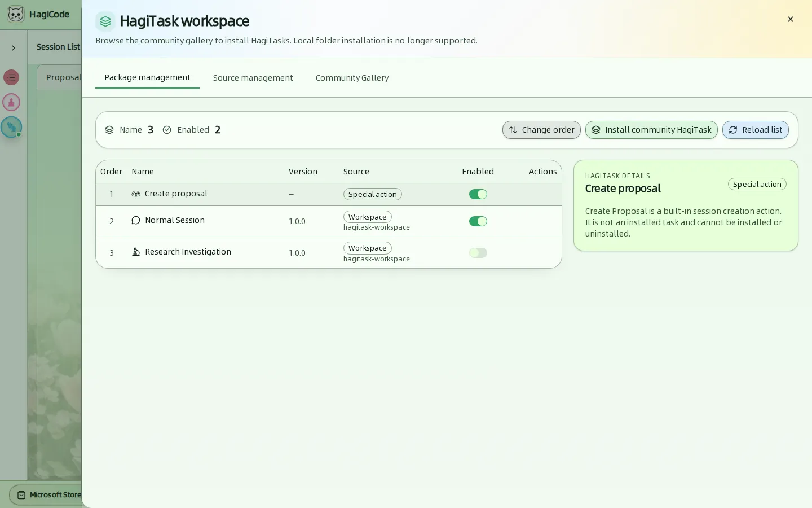Click version 1.0.0 of Normal Session

coord(297,221)
